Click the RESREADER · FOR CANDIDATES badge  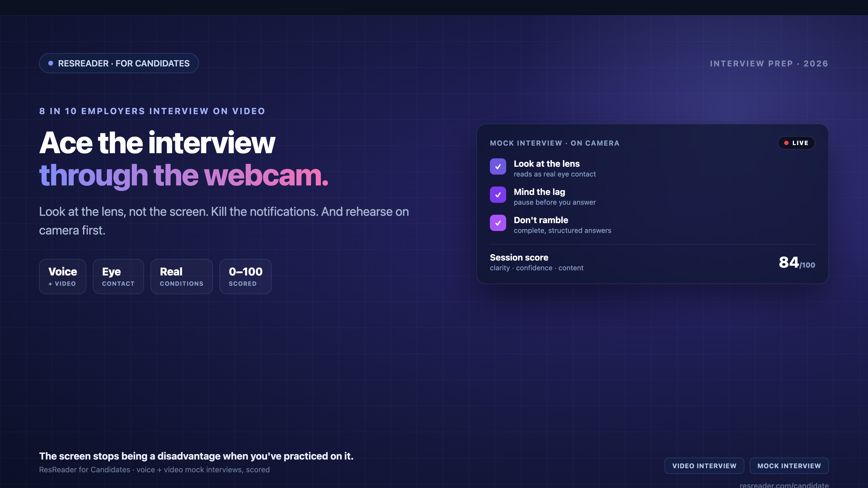click(119, 63)
